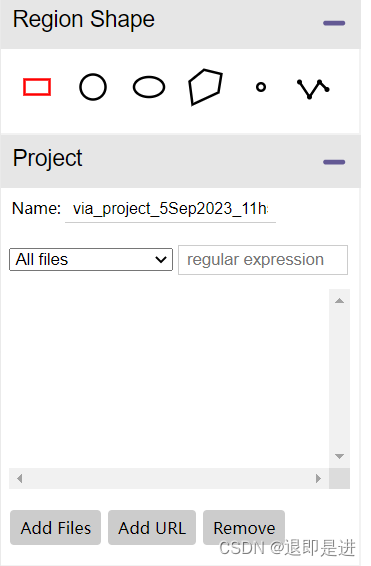Collapse the Region Shape panel
The width and height of the screenshot is (371, 566).
click(334, 23)
